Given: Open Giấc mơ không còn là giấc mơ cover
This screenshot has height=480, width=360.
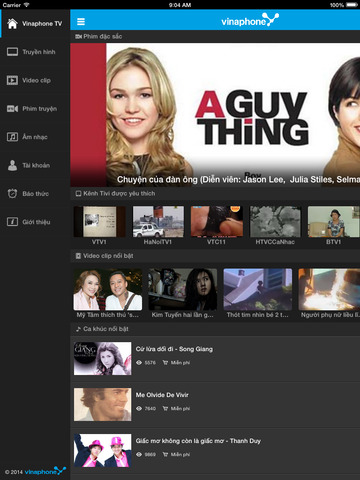Looking at the screenshot, I should [103, 450].
